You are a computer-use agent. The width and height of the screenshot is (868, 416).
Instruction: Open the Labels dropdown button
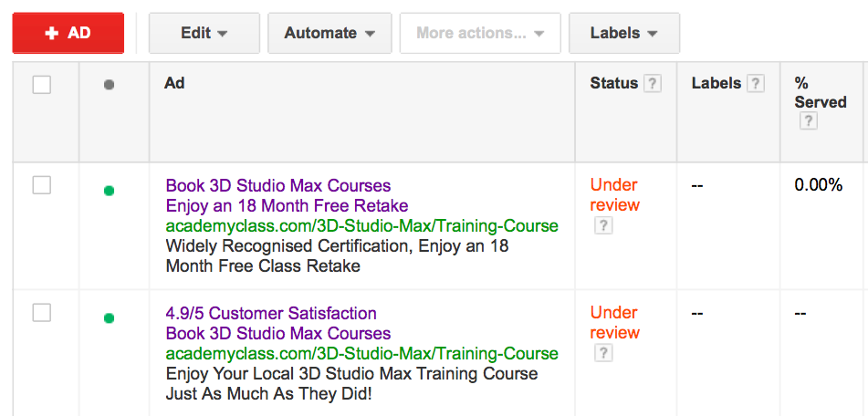click(x=623, y=33)
